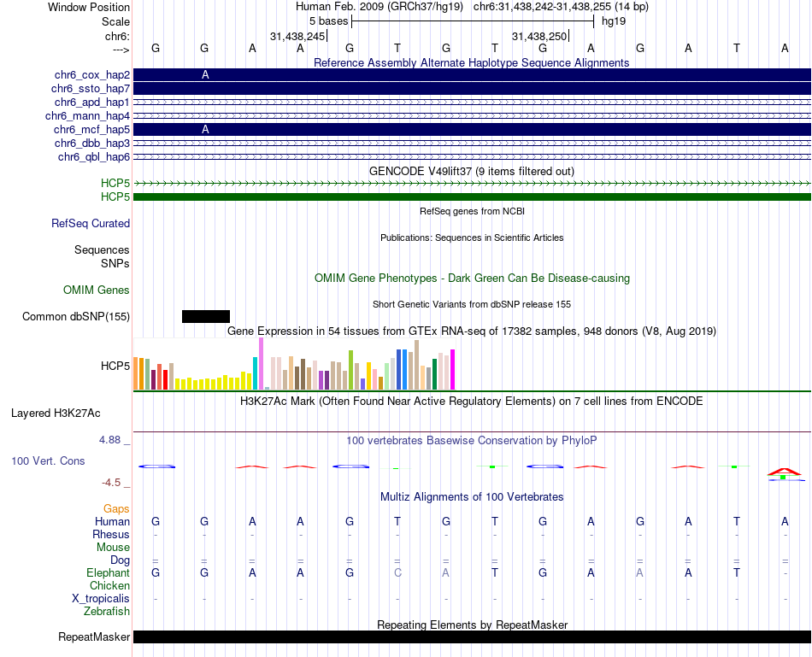
Task: Open H3K27Ac Mark on 7 cell lines title
Action: (x=472, y=402)
